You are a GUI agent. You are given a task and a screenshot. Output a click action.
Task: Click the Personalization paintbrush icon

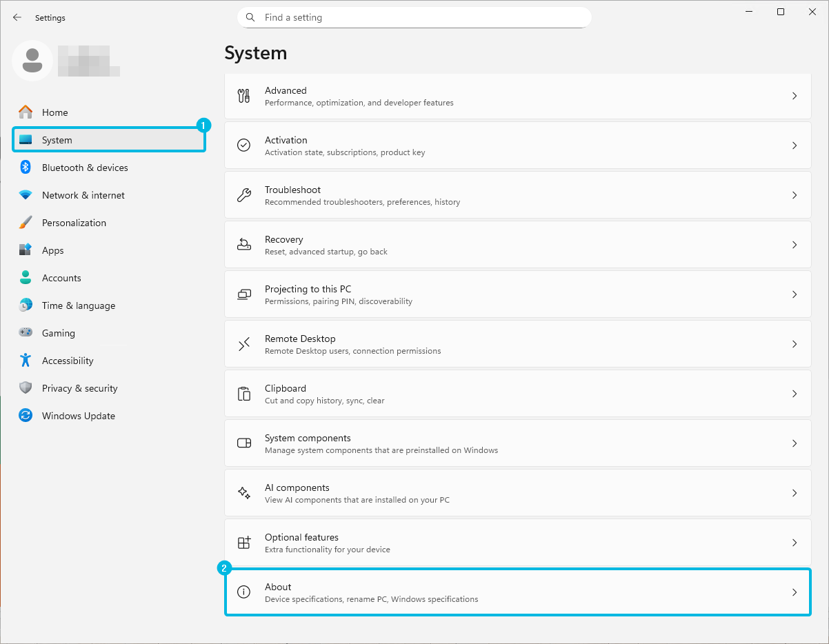pyautogui.click(x=26, y=223)
